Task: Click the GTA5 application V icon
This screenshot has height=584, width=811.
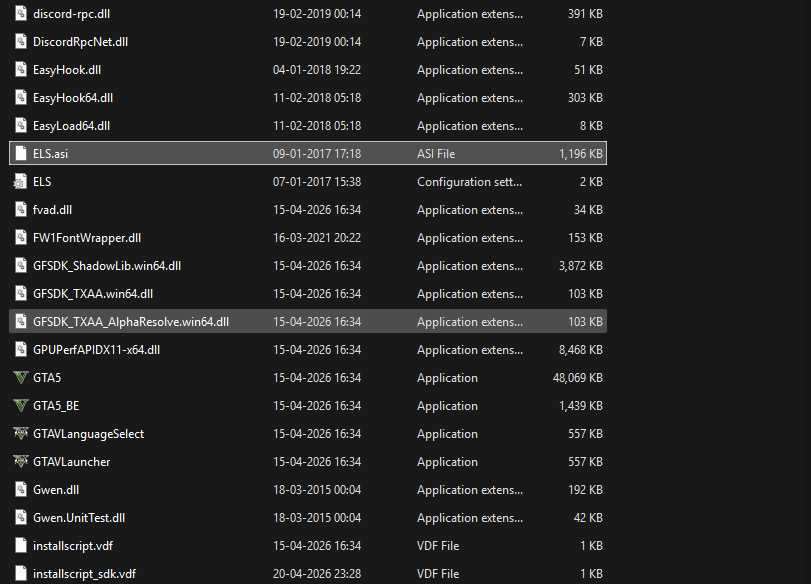Action: pyautogui.click(x=21, y=378)
